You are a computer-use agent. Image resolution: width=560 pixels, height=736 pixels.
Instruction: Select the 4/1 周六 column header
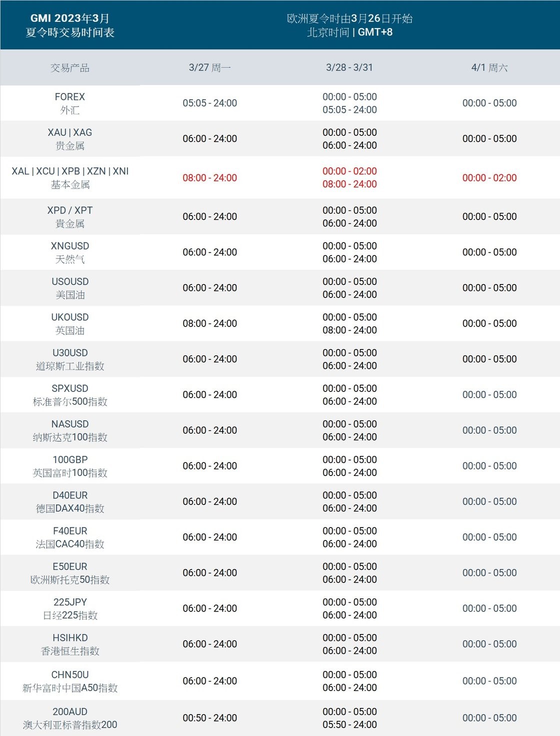489,67
